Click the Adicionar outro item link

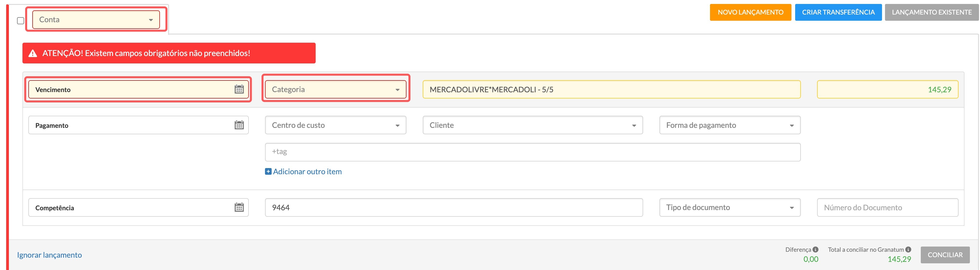307,172
